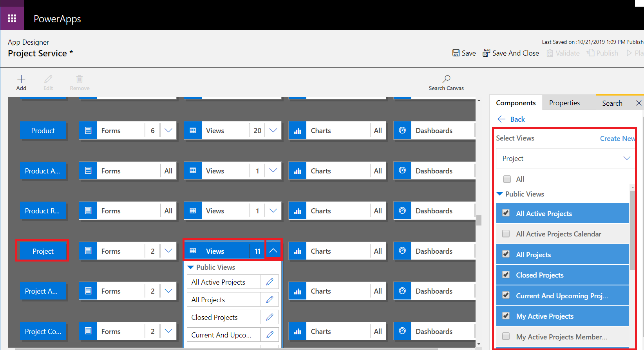Click the Create New link
Image resolution: width=644 pixels, height=350 pixels.
pos(617,139)
